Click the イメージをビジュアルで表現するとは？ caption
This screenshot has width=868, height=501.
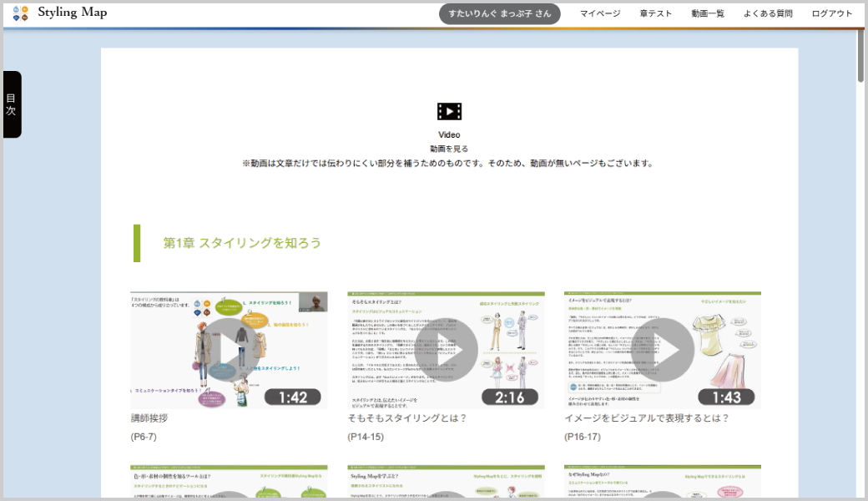click(647, 417)
